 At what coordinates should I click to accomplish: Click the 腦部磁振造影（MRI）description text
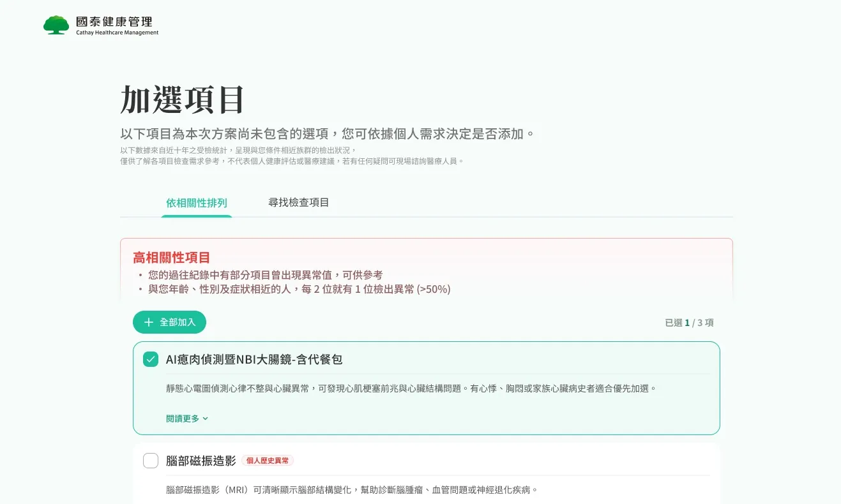[352, 490]
